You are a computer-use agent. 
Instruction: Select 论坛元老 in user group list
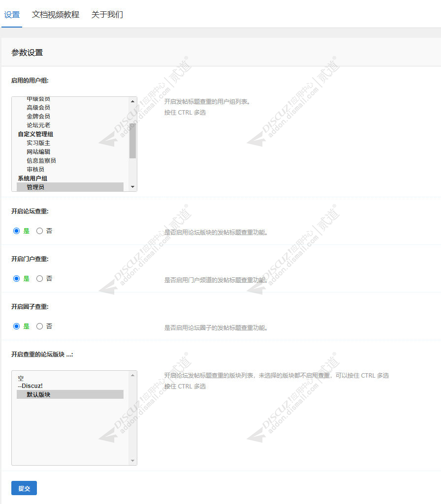point(70,125)
